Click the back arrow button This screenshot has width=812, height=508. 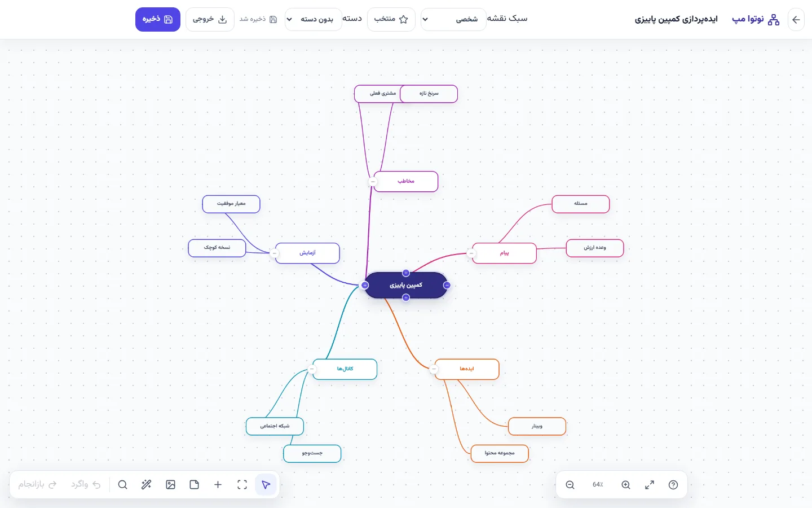796,19
